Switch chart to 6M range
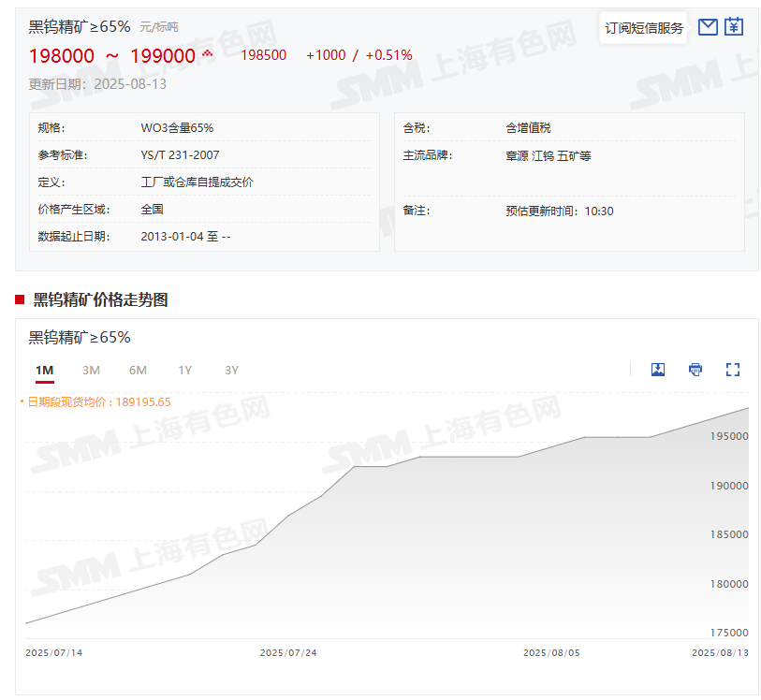Image resolution: width=761 pixels, height=700 pixels. point(138,371)
